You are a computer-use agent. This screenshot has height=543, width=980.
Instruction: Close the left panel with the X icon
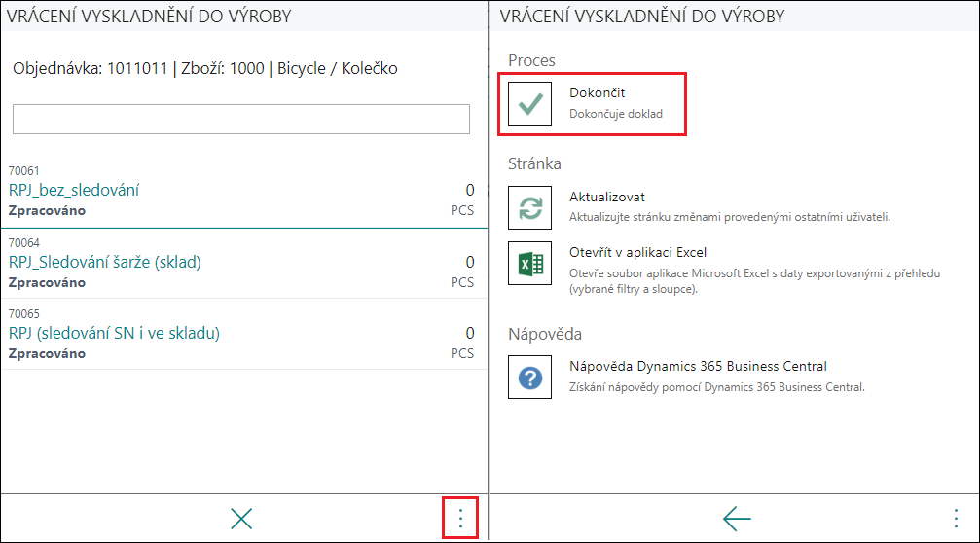click(241, 519)
